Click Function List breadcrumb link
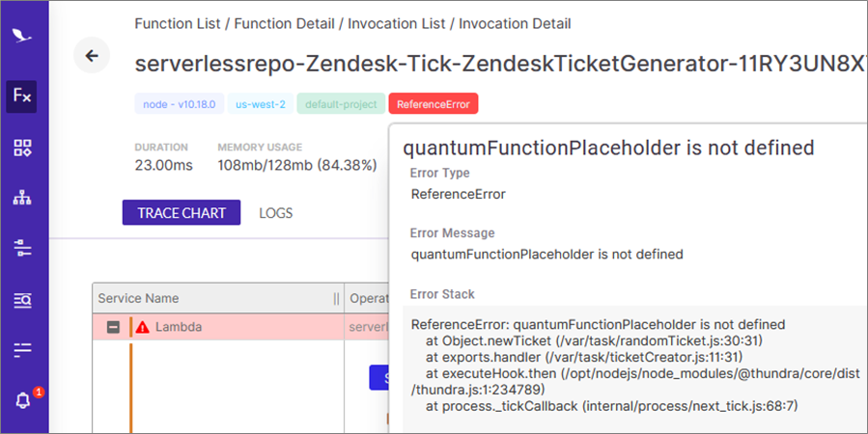Viewport: 868px width, 434px height. coord(177,24)
